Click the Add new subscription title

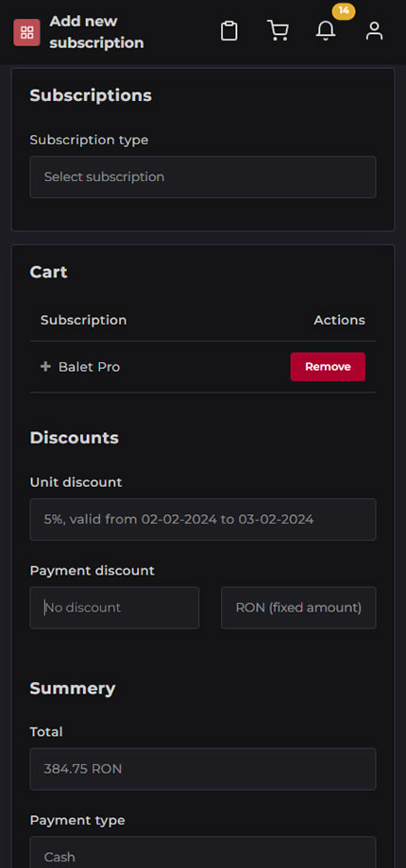pos(97,32)
